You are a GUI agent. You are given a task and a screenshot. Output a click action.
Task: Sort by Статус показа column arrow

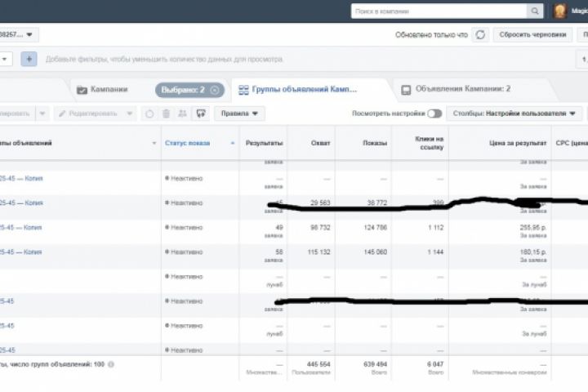233,143
